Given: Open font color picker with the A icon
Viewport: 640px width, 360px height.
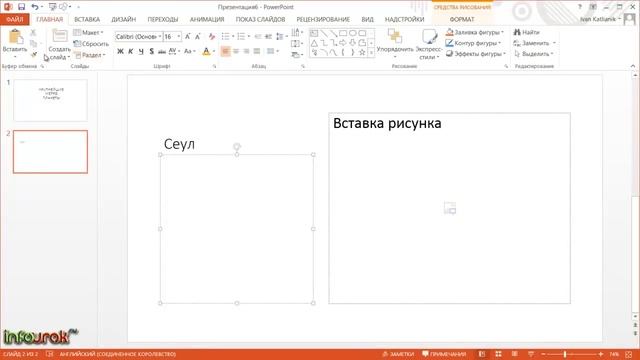Looking at the screenshot, I should pyautogui.click(x=206, y=51).
